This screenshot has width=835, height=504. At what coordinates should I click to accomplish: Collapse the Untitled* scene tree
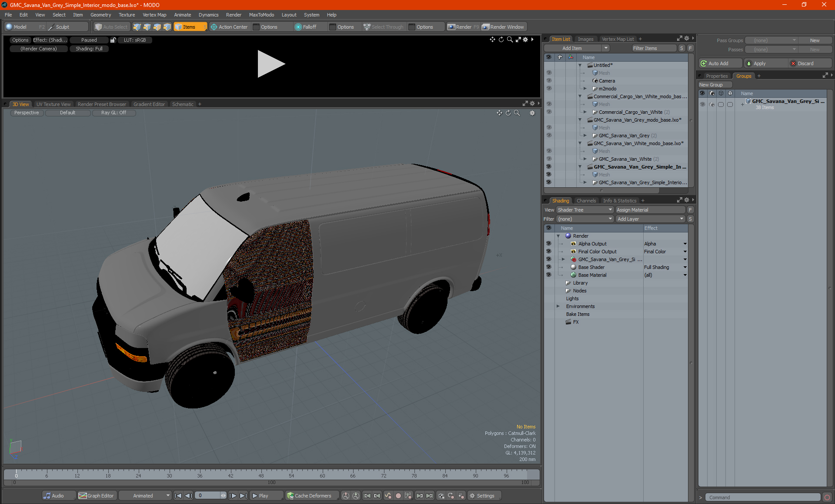click(x=580, y=65)
